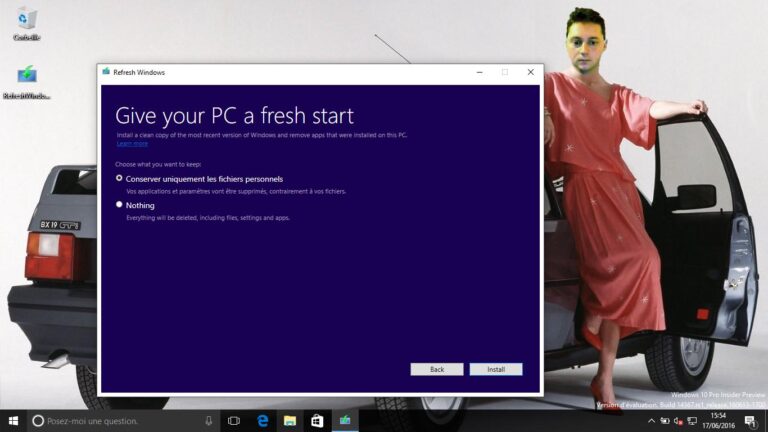The image size is (768, 432).
Task: Click "Choose what you want to keep" label
Action: [158, 165]
